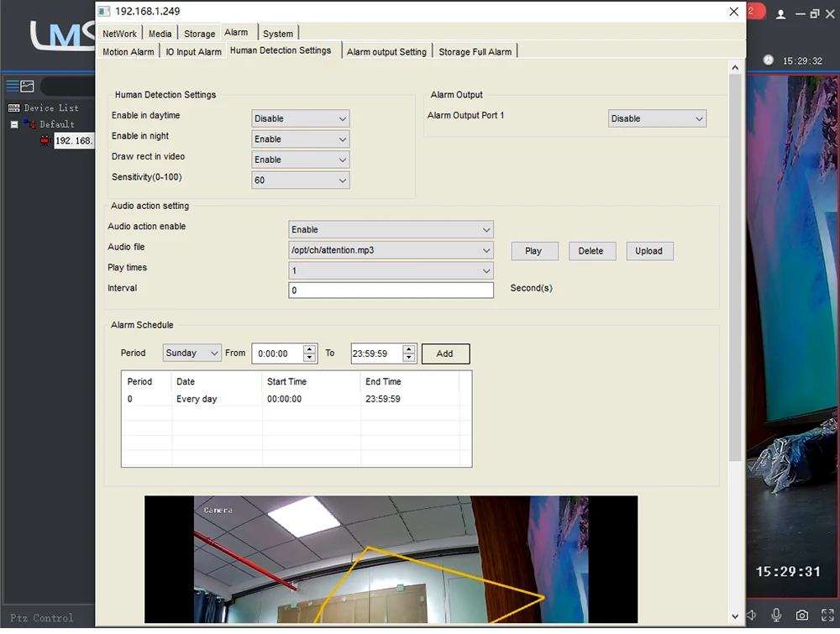Screen dimensions: 840x634
Task: Click the layout view icon in LMS sidebar
Action: [x=28, y=85]
